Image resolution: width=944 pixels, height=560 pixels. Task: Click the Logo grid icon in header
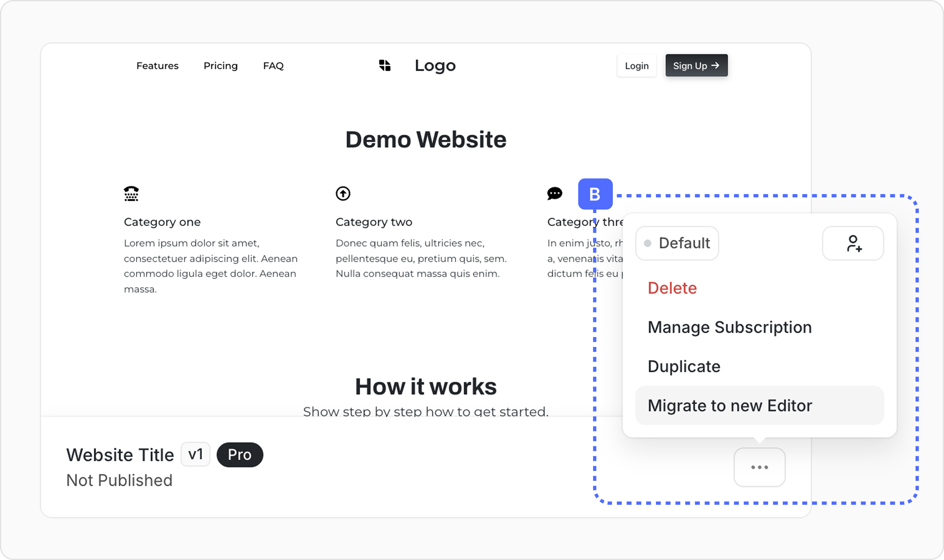(385, 66)
